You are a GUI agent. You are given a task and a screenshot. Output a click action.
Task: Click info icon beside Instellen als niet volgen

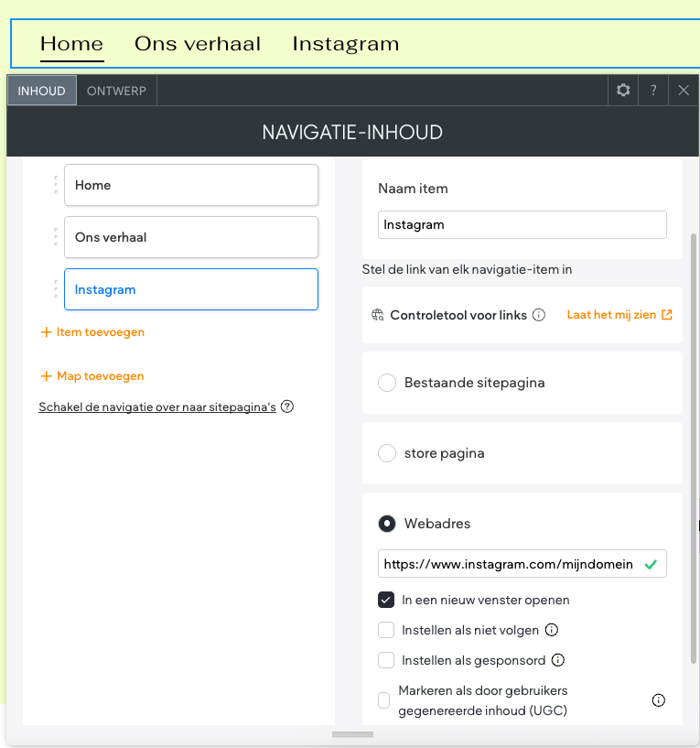point(552,630)
